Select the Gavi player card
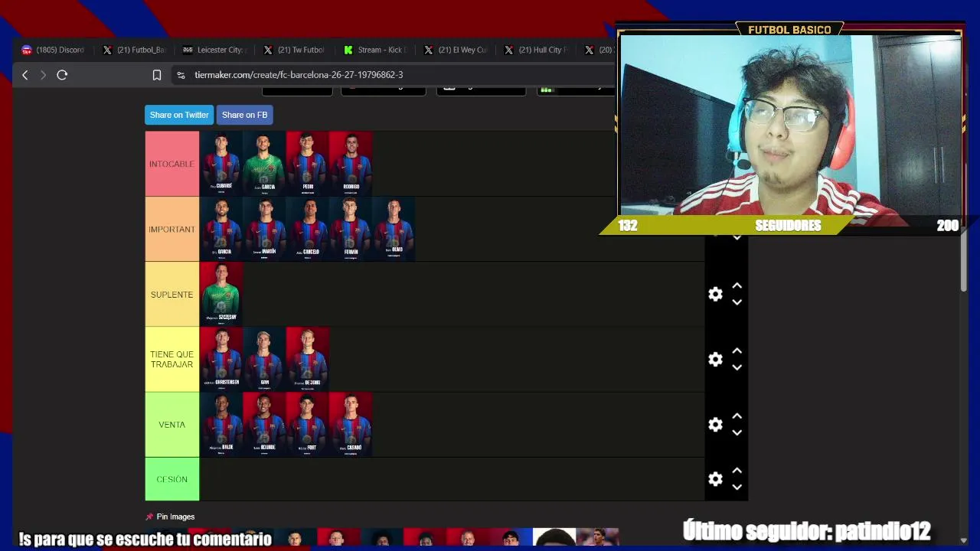Viewport: 980px width, 551px height. (x=264, y=360)
